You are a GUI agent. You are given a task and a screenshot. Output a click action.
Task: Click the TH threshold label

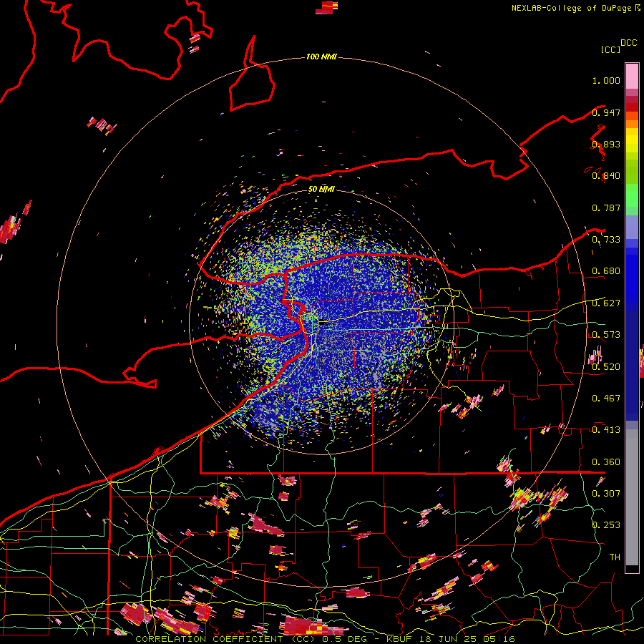(x=615, y=557)
